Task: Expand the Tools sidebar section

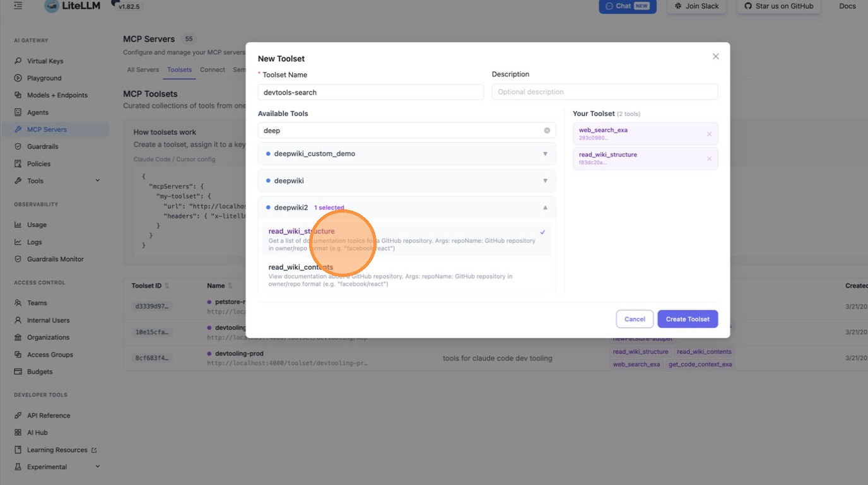Action: coord(97,181)
